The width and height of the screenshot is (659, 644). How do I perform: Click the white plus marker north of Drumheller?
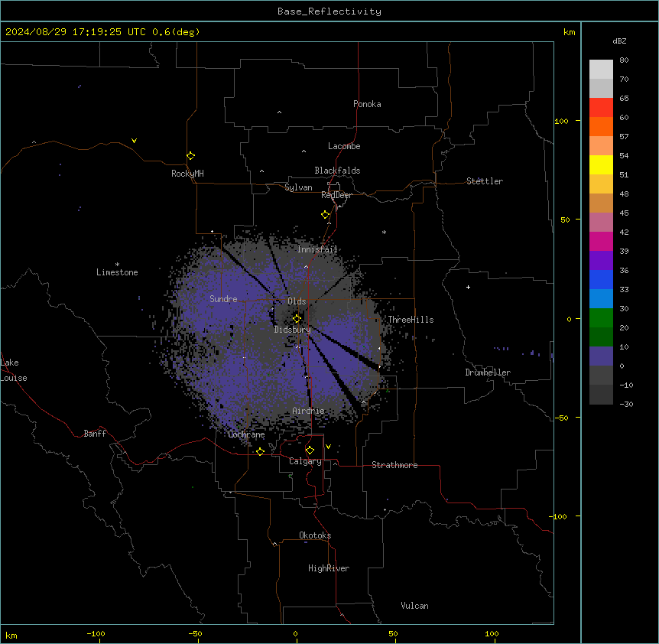[468, 287]
